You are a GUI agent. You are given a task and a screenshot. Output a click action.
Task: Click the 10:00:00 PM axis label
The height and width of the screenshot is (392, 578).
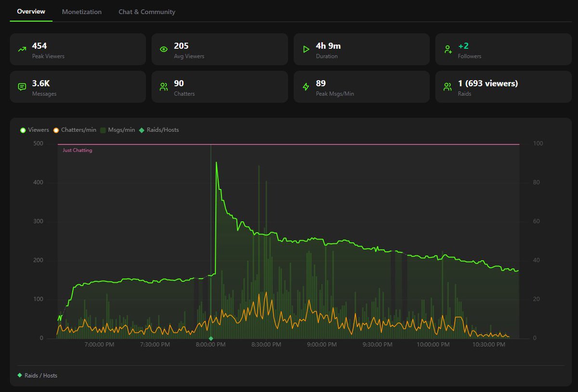point(433,345)
